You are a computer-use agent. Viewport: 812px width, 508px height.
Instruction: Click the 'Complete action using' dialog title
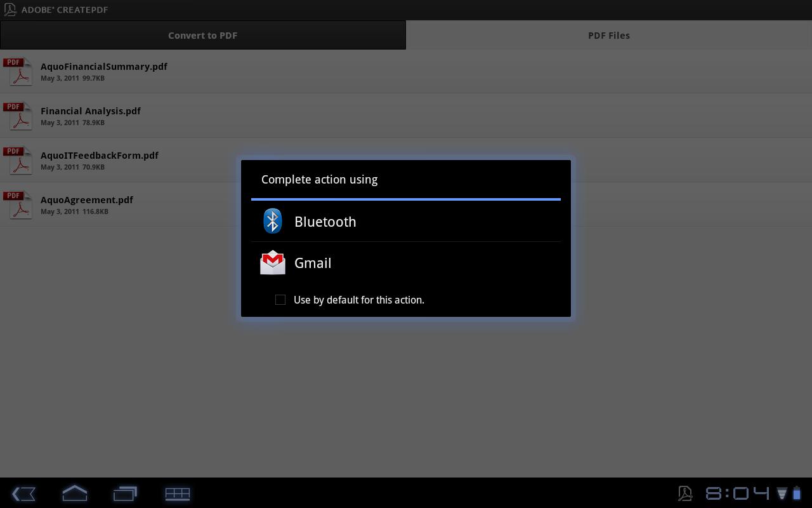(x=319, y=180)
